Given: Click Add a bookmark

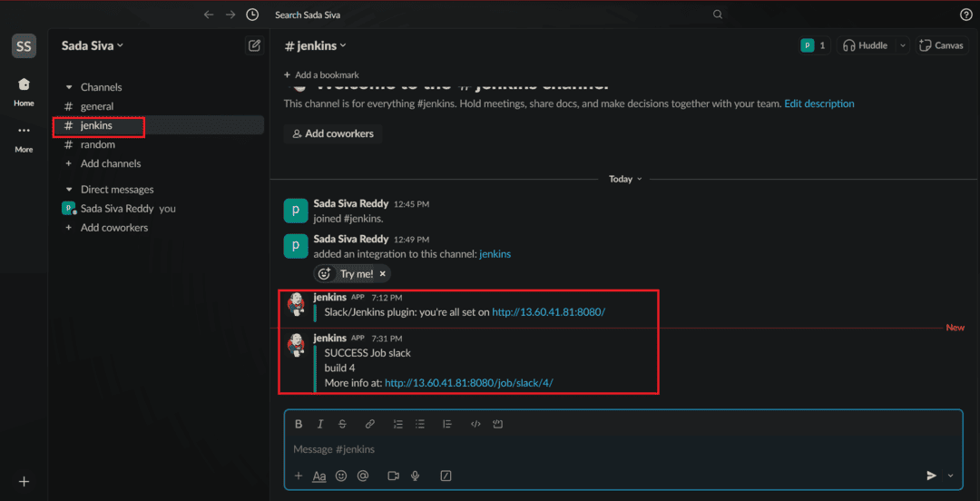Looking at the screenshot, I should (x=321, y=74).
